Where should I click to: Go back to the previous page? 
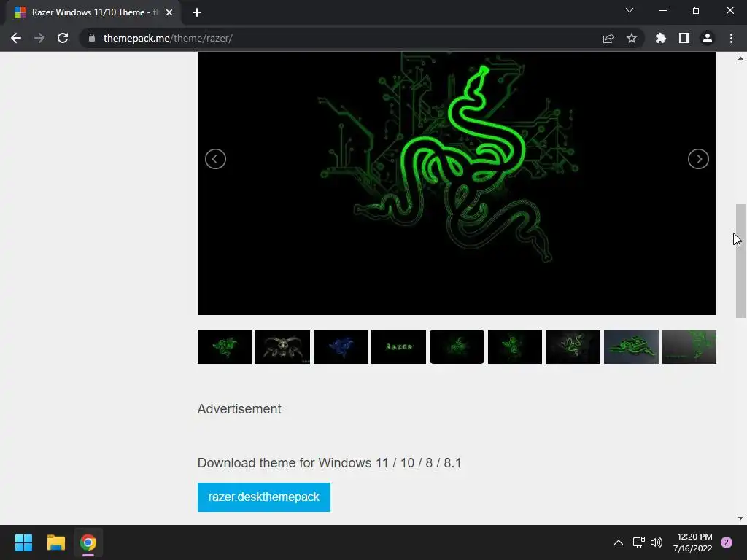16,38
